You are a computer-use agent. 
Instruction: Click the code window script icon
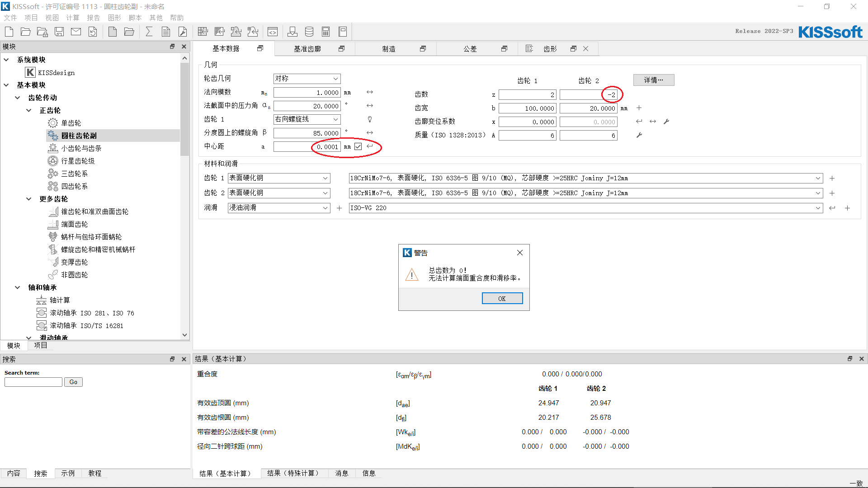[273, 32]
